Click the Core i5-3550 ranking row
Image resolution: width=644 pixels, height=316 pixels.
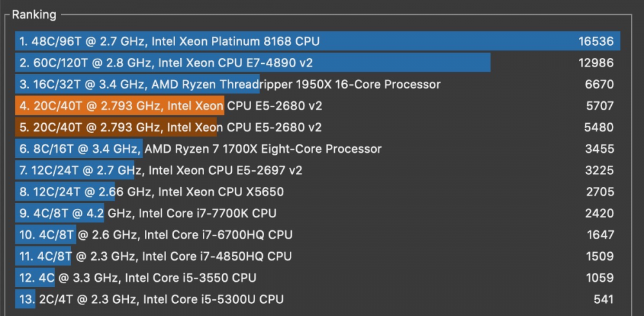click(x=317, y=277)
